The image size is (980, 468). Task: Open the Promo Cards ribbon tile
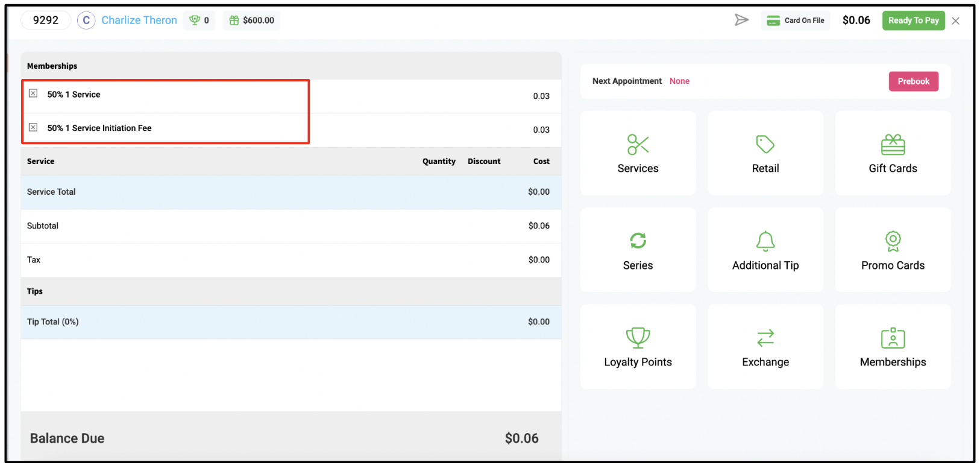893,250
